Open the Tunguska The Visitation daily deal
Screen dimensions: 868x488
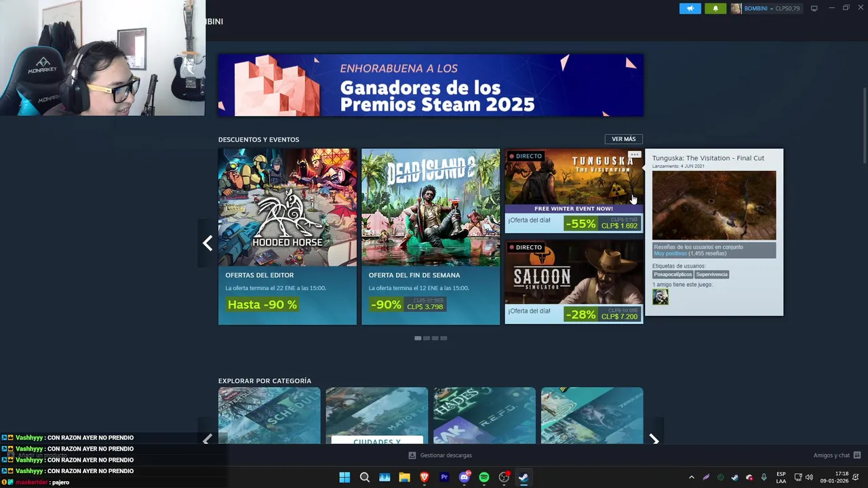pos(574,191)
